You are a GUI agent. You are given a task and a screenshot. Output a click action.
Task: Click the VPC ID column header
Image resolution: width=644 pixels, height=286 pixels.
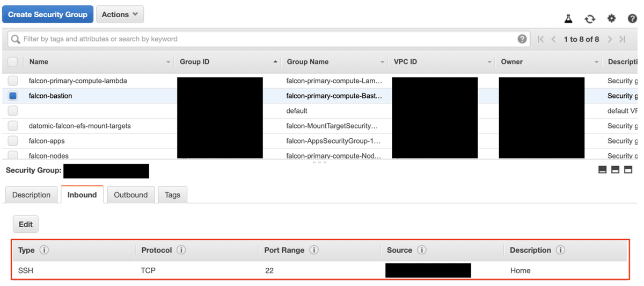click(x=405, y=62)
